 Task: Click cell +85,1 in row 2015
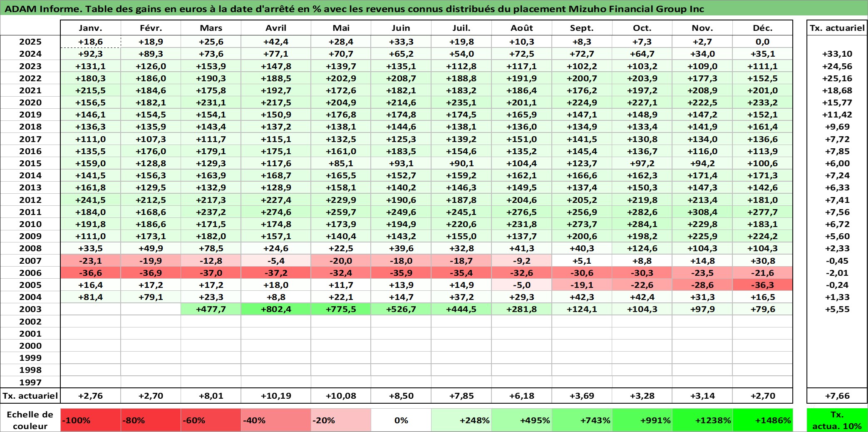[x=341, y=163]
